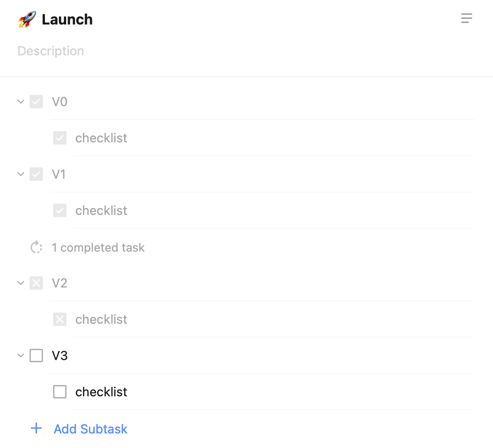This screenshot has height=448, width=493.
Task: Open the sort menu icon at top right
Action: pos(467,18)
